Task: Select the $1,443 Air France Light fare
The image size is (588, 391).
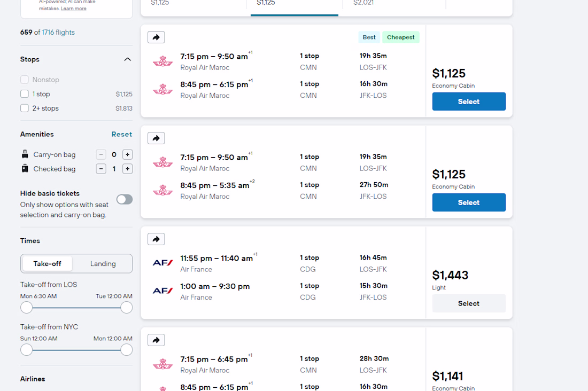Action: pos(469,303)
